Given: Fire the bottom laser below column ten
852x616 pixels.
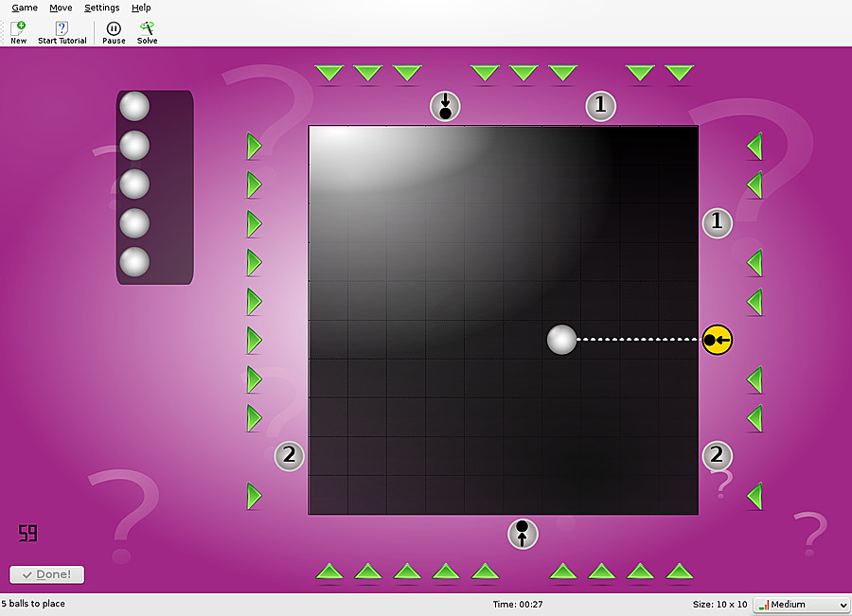Looking at the screenshot, I should click(679, 572).
